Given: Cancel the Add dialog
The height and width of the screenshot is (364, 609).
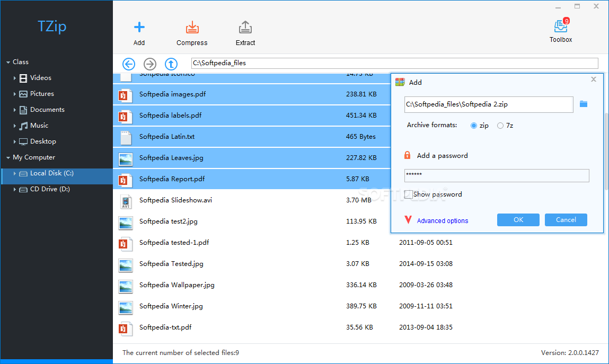Looking at the screenshot, I should pyautogui.click(x=566, y=220).
